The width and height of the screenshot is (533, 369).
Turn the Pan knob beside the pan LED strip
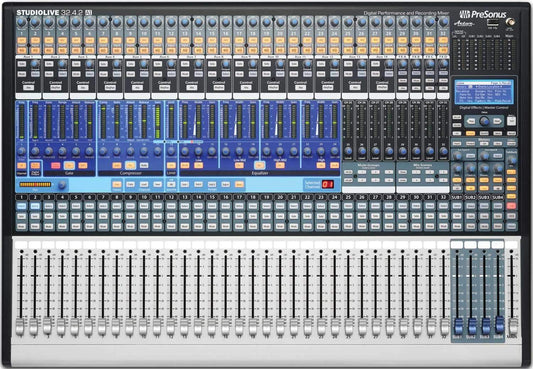click(x=62, y=185)
